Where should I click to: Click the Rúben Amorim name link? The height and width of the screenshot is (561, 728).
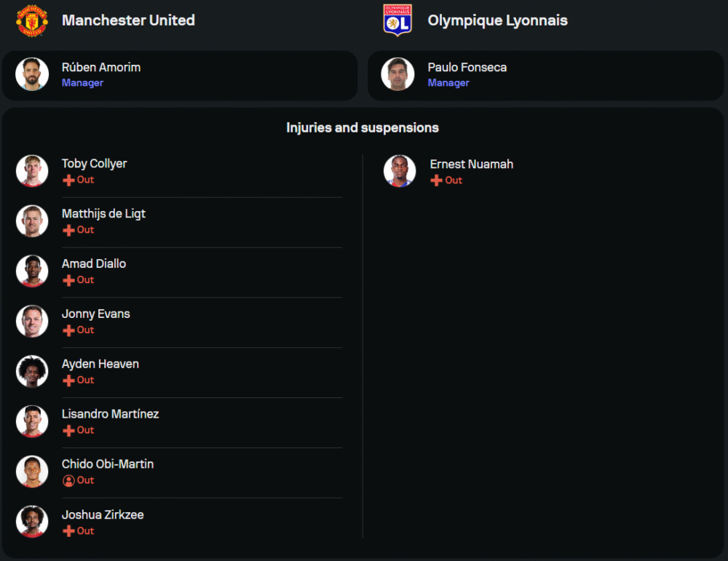(101, 67)
